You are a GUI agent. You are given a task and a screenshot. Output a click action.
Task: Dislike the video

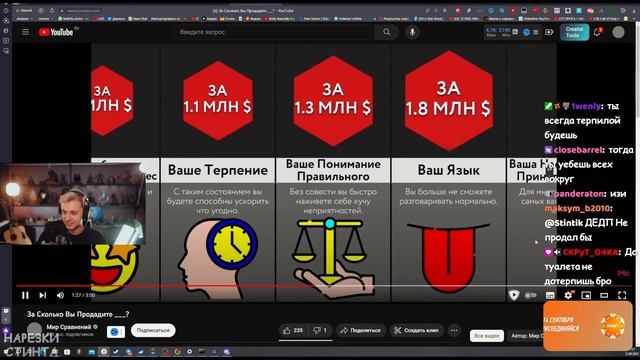[320, 330]
